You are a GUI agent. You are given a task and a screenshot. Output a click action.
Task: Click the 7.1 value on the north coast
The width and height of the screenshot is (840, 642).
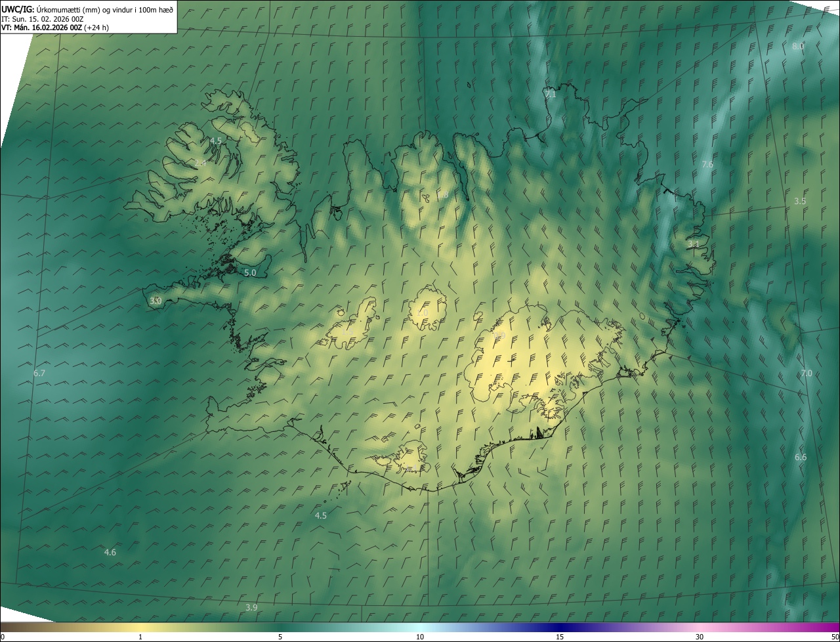[x=551, y=95]
